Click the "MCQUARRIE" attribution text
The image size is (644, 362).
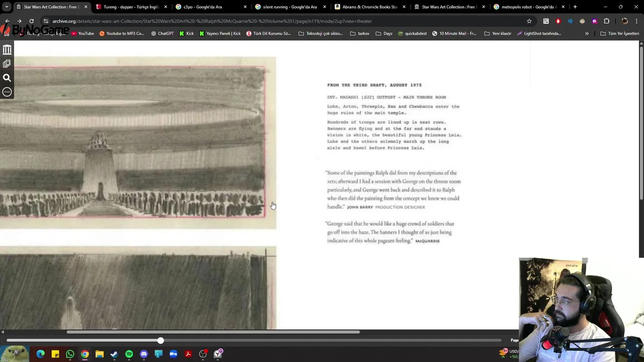pos(427,241)
